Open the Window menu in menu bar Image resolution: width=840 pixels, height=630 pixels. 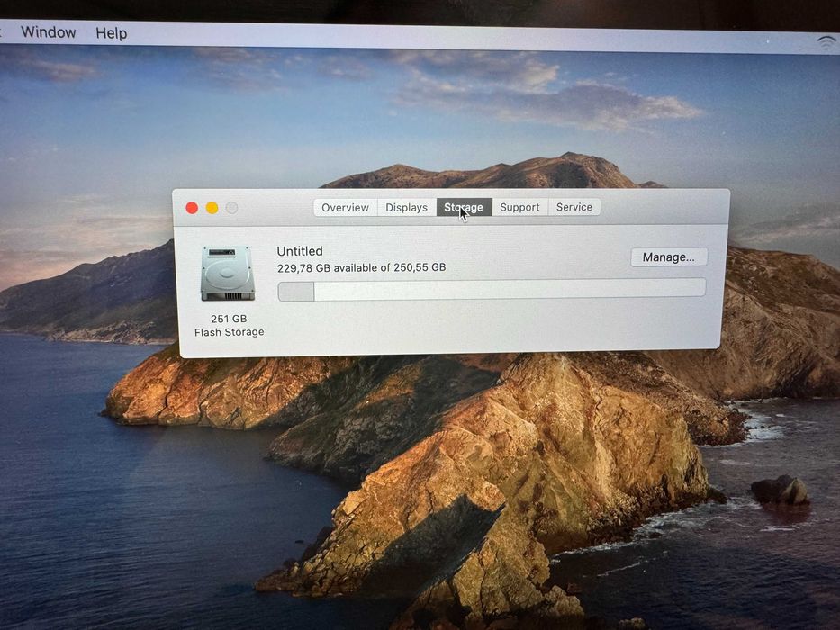(49, 32)
